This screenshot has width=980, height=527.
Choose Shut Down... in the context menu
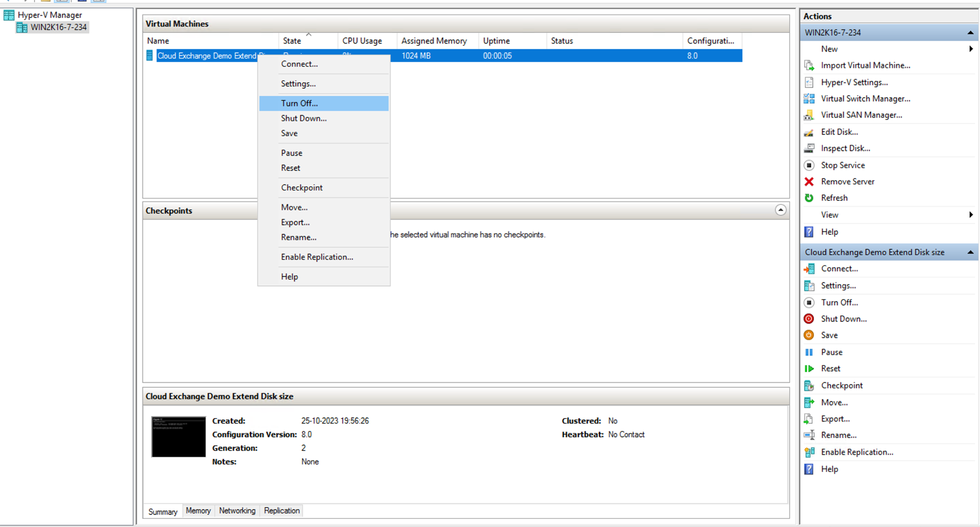point(324,118)
